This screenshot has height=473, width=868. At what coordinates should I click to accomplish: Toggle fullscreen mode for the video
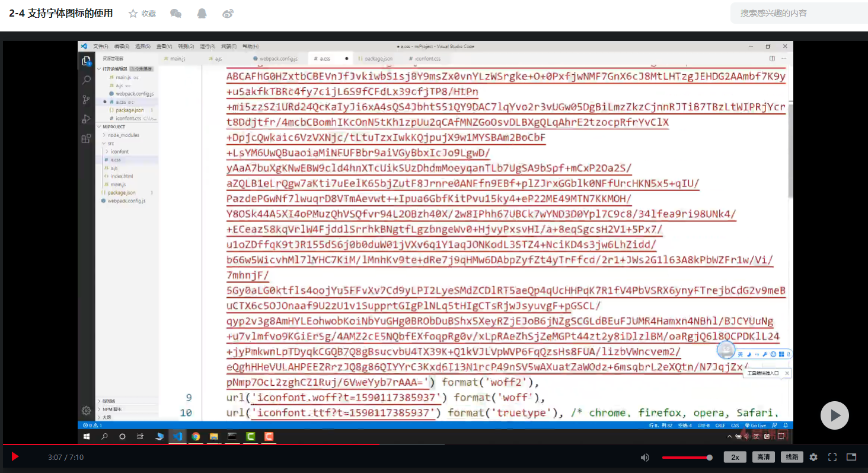pyautogui.click(x=832, y=457)
